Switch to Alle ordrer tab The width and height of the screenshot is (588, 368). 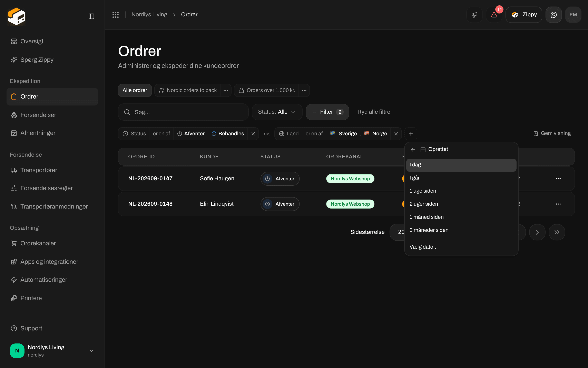tap(135, 90)
